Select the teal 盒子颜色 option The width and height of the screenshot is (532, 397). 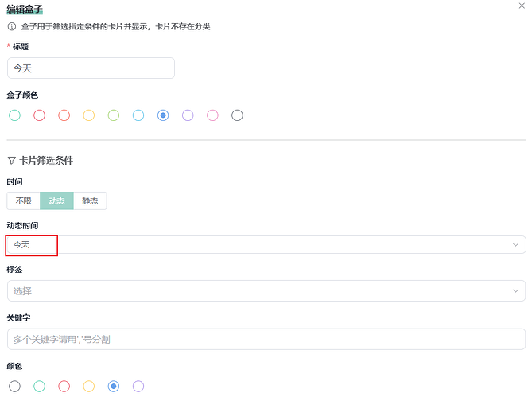(14, 115)
